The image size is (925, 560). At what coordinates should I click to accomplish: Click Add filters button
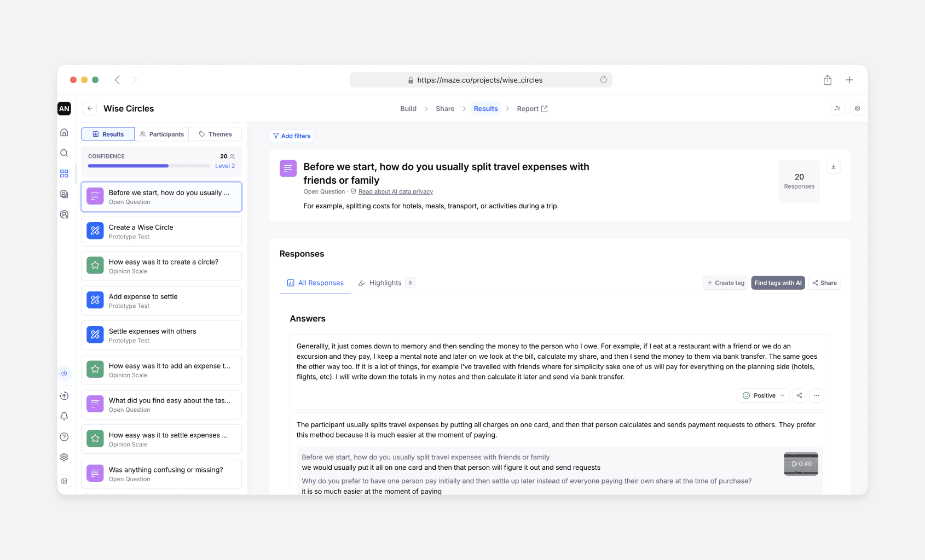292,136
